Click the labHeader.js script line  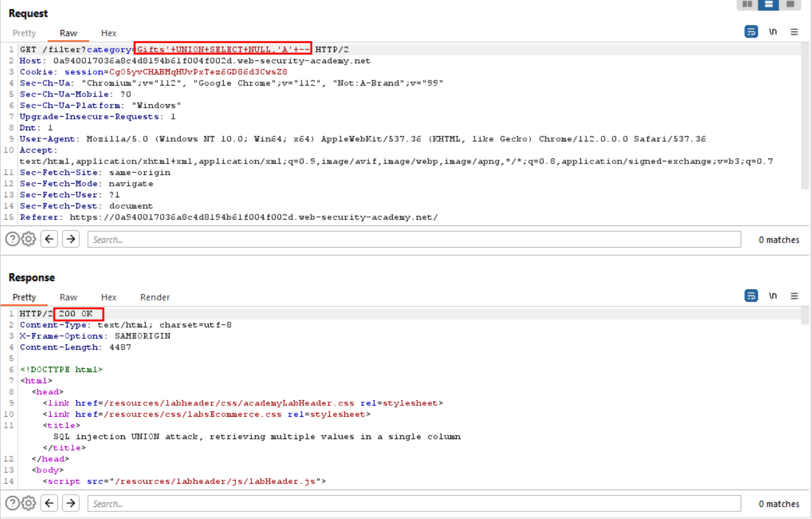point(184,481)
